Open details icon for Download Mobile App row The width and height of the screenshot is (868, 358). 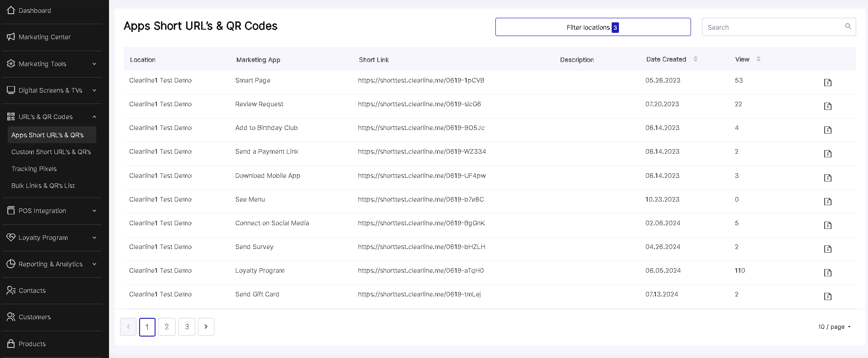[x=828, y=178]
